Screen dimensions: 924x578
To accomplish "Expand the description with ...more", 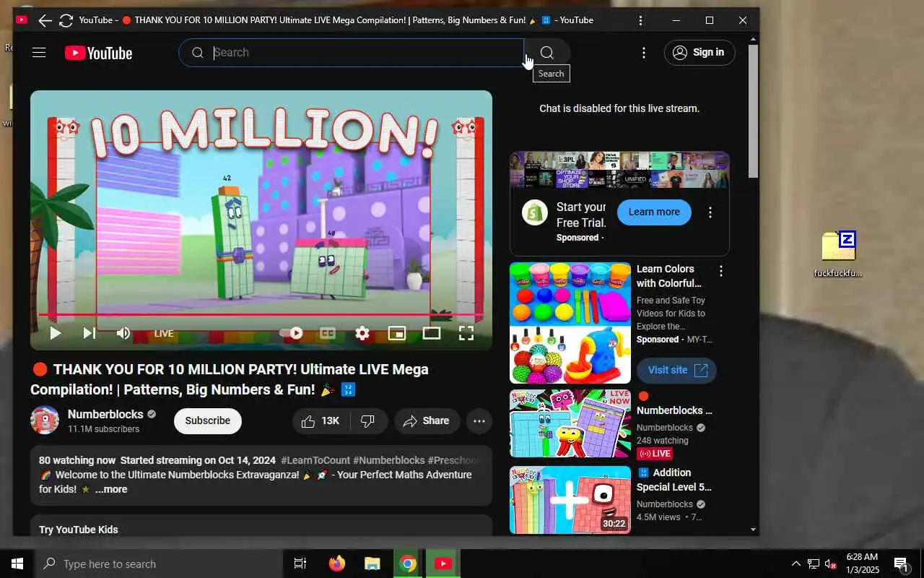I will (x=111, y=489).
